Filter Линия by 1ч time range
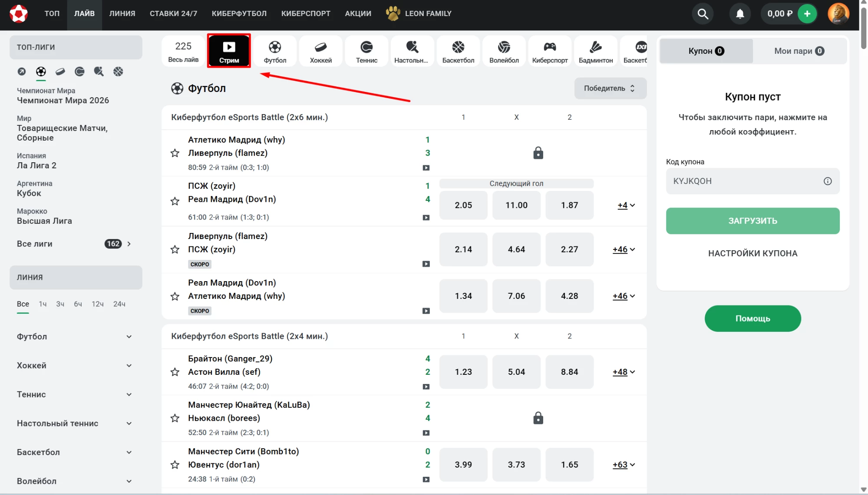This screenshot has height=495, width=868. point(43,304)
